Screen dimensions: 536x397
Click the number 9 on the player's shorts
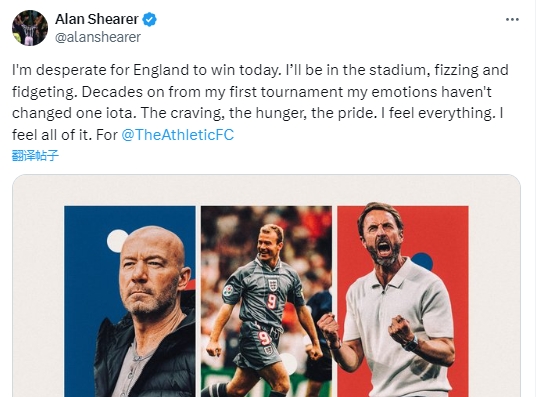(x=264, y=338)
